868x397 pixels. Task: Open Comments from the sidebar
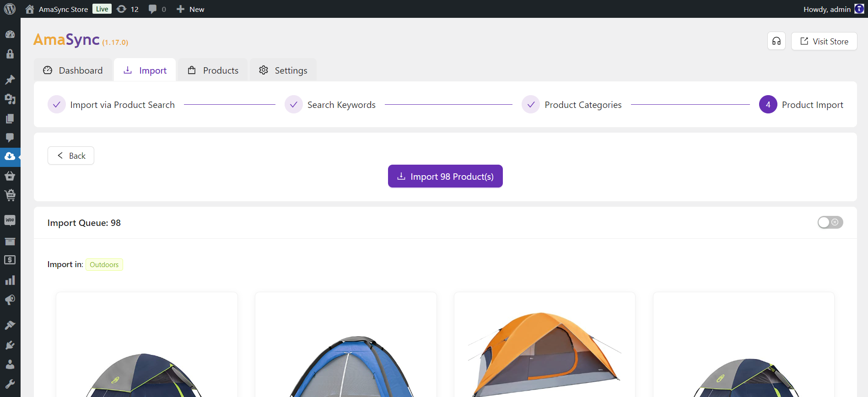tap(10, 138)
